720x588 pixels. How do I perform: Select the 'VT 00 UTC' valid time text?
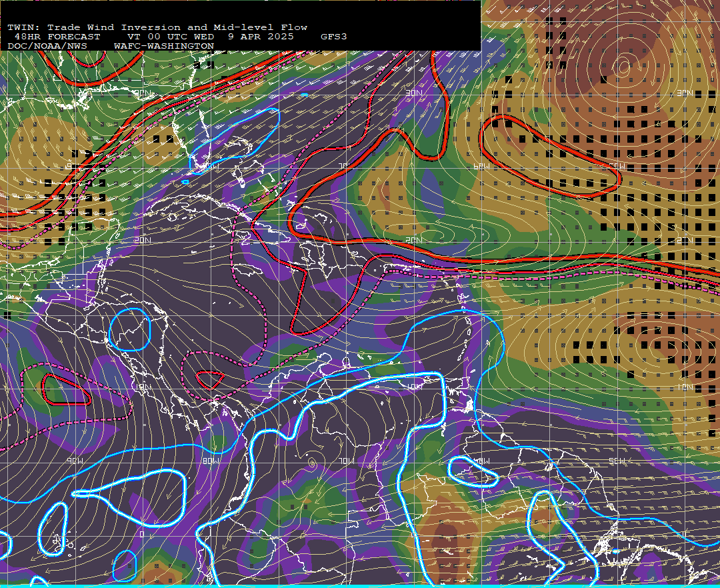(x=156, y=37)
